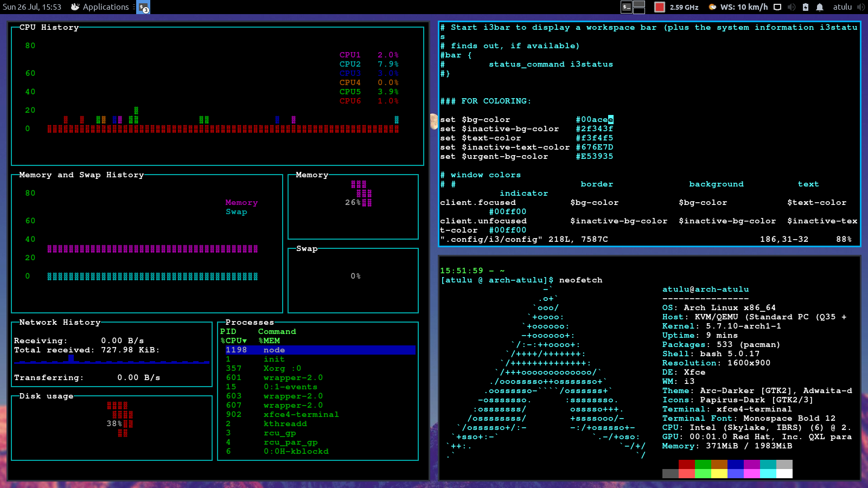868x488 pixels.
Task: Click the 38% disk usage value
Action: pyautogui.click(x=114, y=424)
